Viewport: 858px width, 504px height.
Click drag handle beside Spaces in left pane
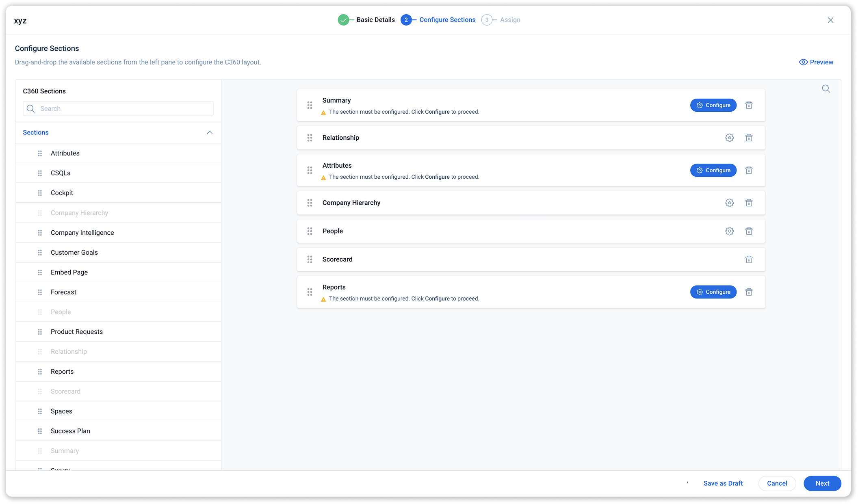coord(40,411)
